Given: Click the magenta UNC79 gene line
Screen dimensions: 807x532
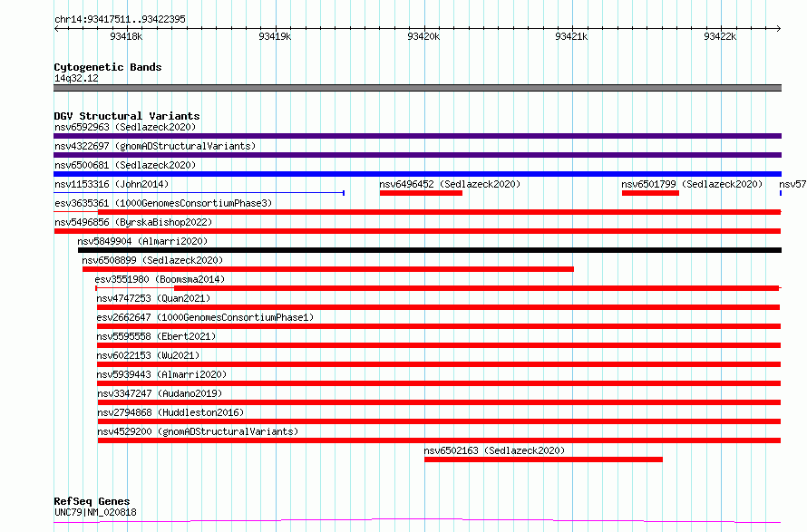Looking at the screenshot, I should pos(417,521).
